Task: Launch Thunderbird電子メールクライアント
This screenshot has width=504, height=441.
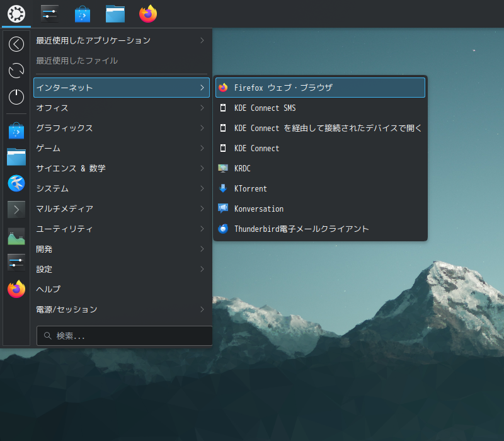Action: [320, 229]
